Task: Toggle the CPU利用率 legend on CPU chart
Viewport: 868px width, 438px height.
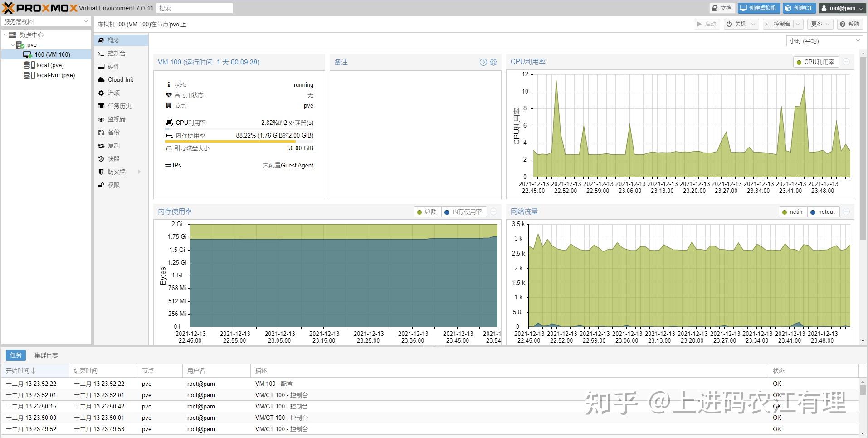Action: point(815,62)
